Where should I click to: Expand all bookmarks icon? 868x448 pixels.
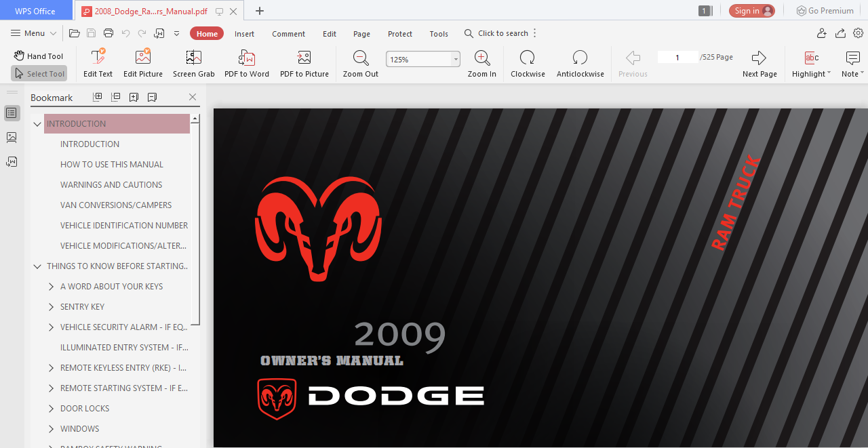(x=98, y=98)
